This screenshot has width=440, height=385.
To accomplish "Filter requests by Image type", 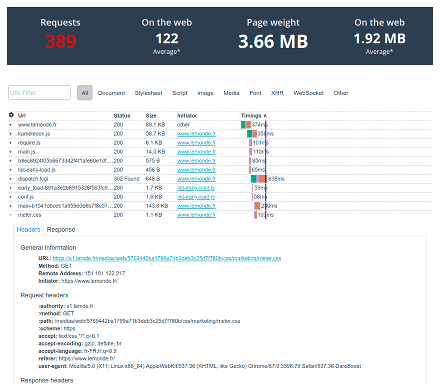I will pos(205,93).
